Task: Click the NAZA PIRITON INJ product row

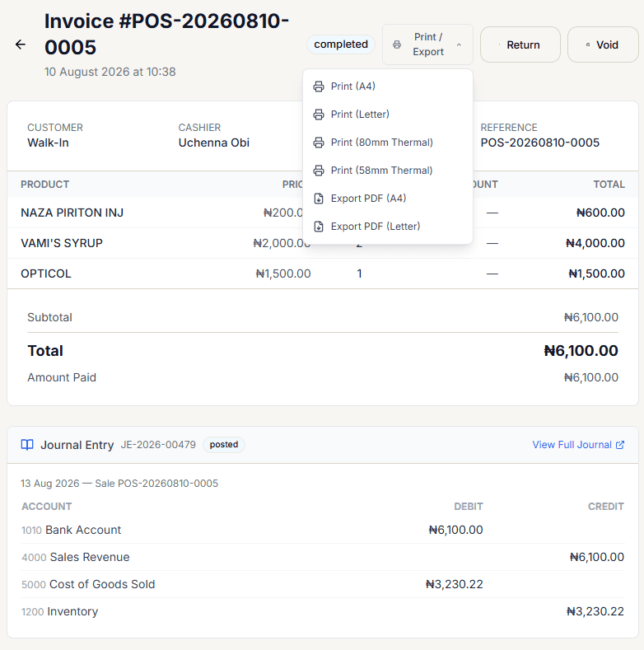Action: click(323, 213)
